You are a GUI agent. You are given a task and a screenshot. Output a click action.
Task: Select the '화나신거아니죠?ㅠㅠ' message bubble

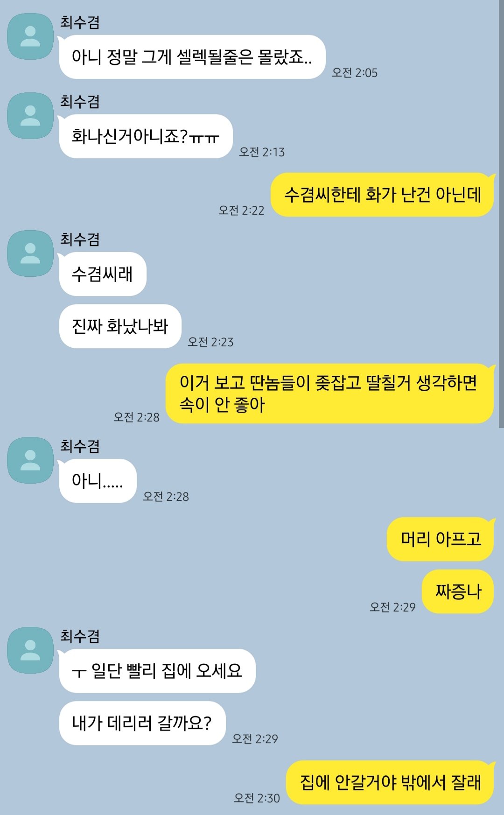[x=146, y=136]
